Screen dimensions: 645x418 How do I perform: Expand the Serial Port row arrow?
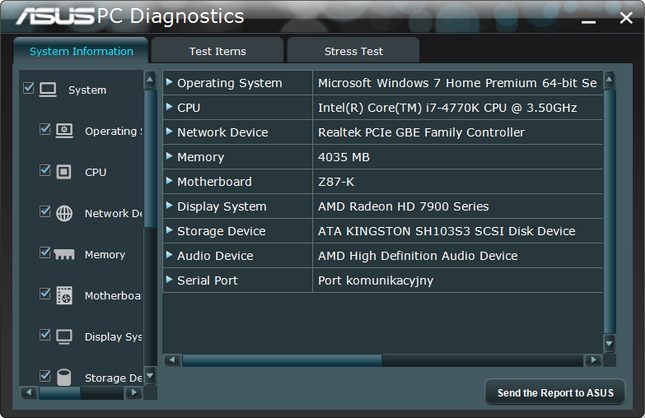(x=169, y=279)
